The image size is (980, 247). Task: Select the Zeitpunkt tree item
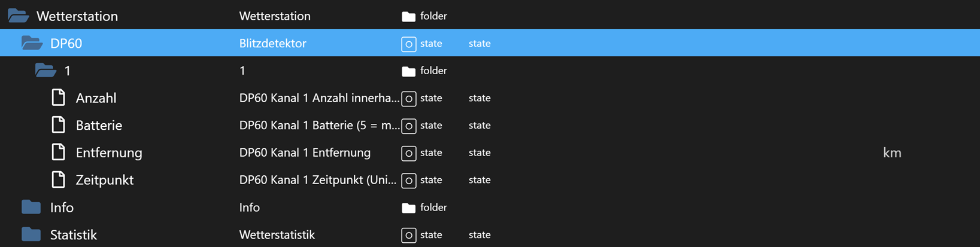click(105, 180)
